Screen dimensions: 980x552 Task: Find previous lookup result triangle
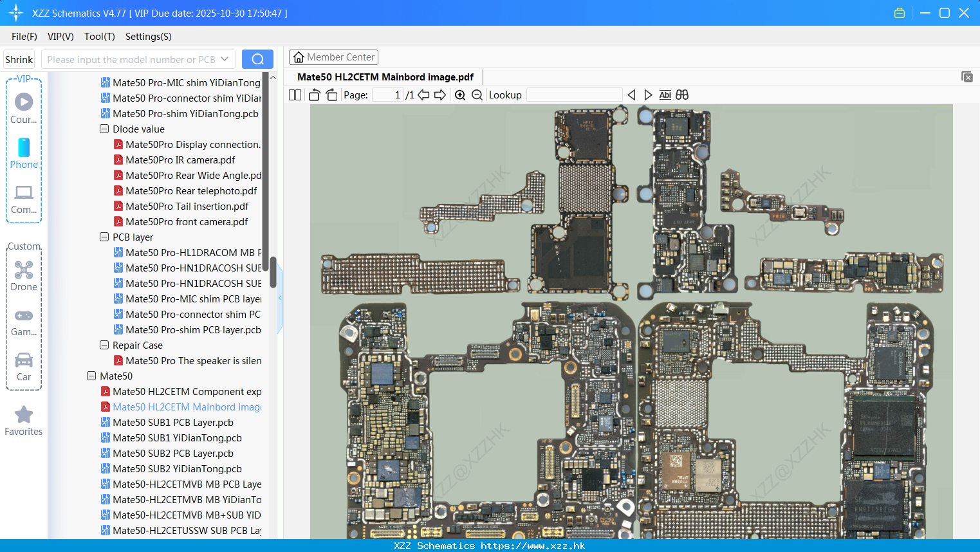click(631, 95)
